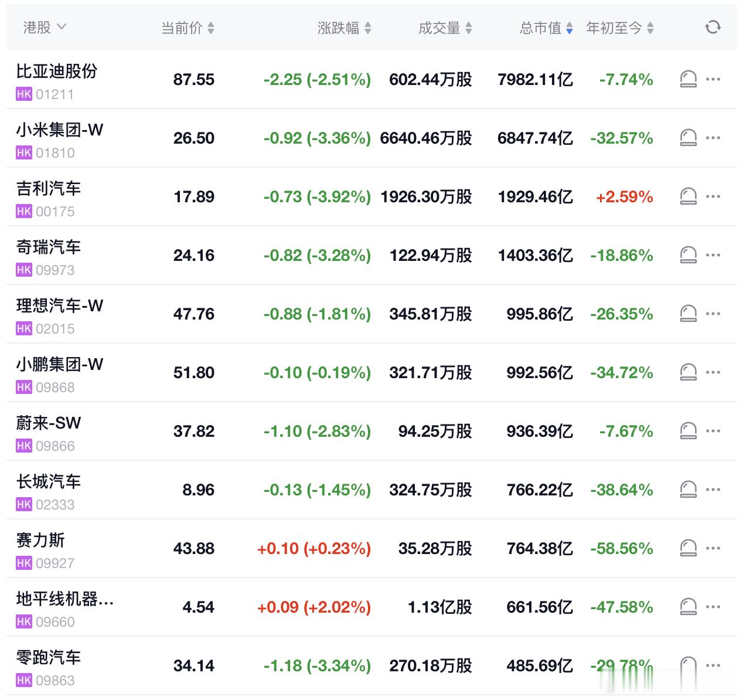Sort by 成交量 column
Image resolution: width=743 pixels, height=700 pixels.
click(445, 28)
